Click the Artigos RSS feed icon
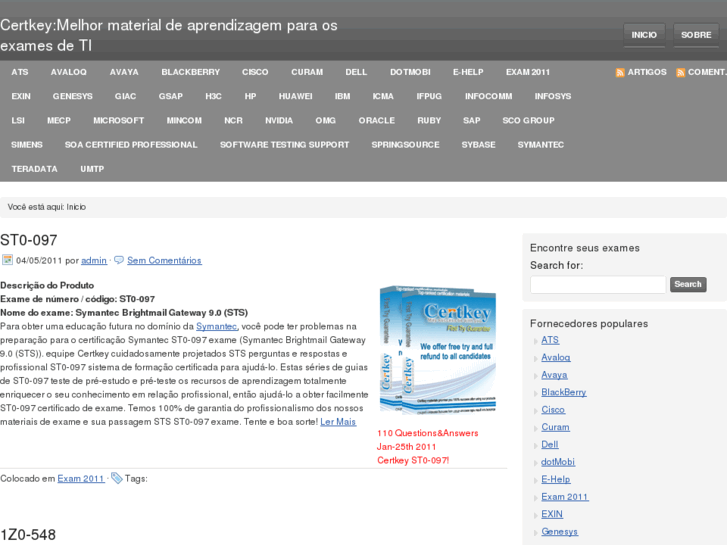 click(620, 73)
